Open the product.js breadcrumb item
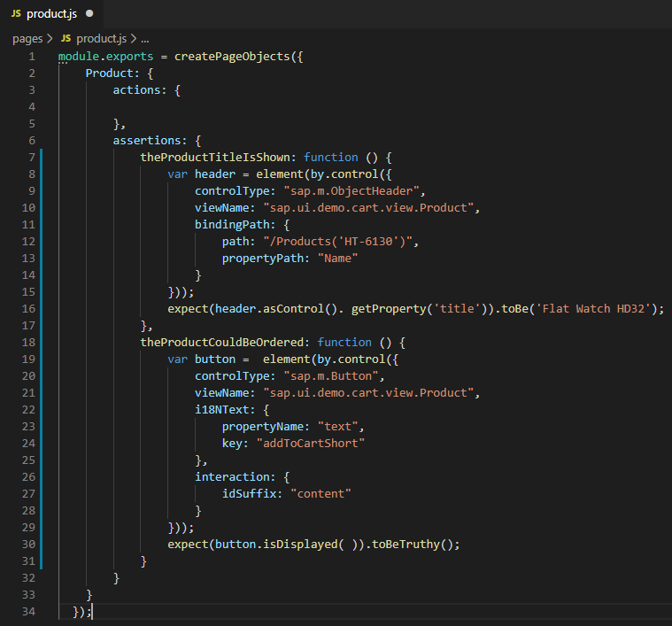 pos(102,39)
